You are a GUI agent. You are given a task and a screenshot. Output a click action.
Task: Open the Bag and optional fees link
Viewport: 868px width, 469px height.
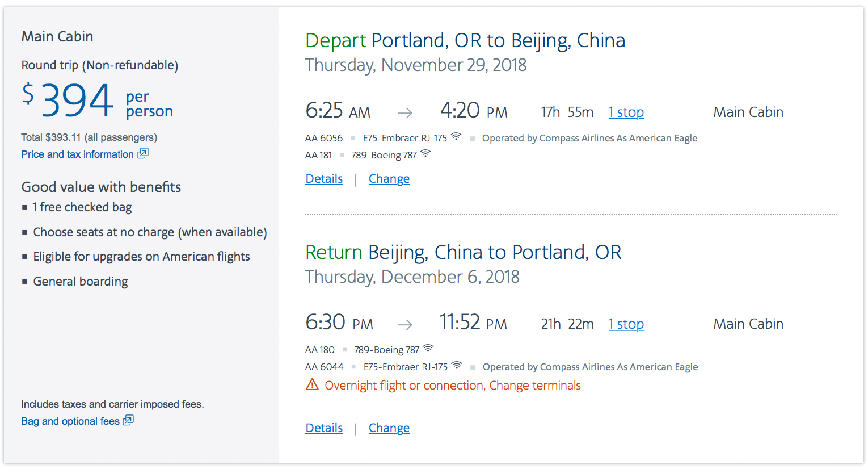pyautogui.click(x=70, y=421)
